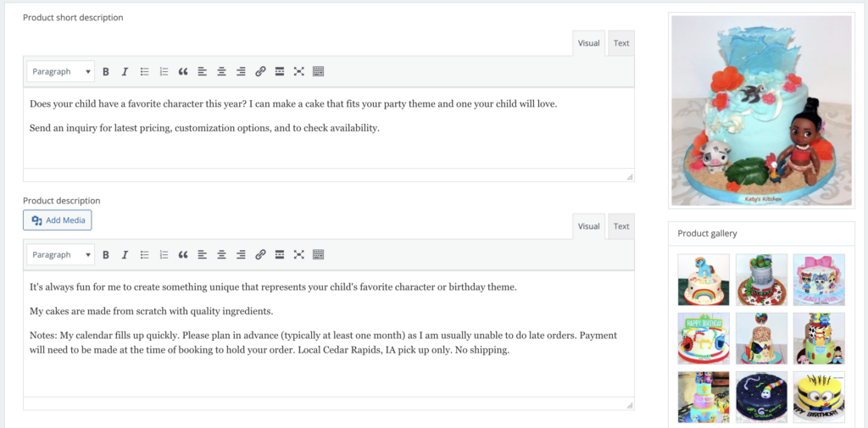This screenshot has width=868, height=428.
Task: Open the Moana cake product image
Action: [x=761, y=110]
